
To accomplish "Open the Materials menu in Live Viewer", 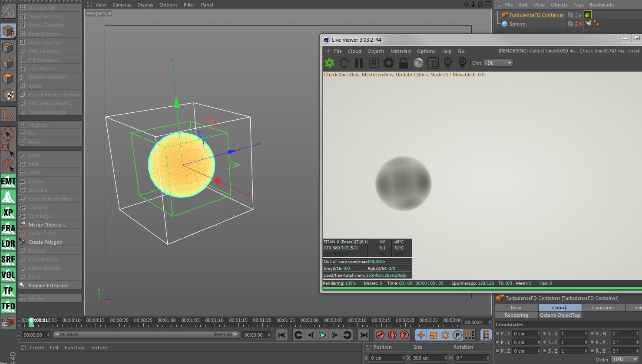I will pyautogui.click(x=400, y=51).
